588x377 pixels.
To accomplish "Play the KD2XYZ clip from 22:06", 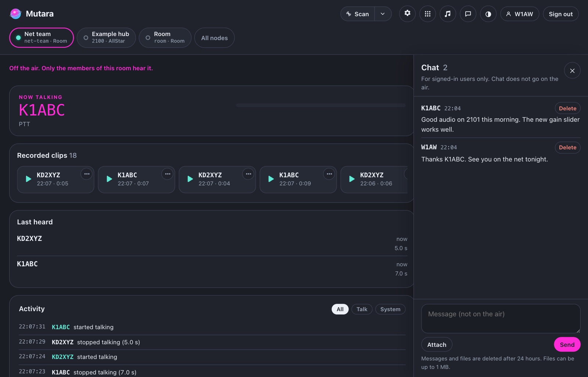I will tap(352, 179).
